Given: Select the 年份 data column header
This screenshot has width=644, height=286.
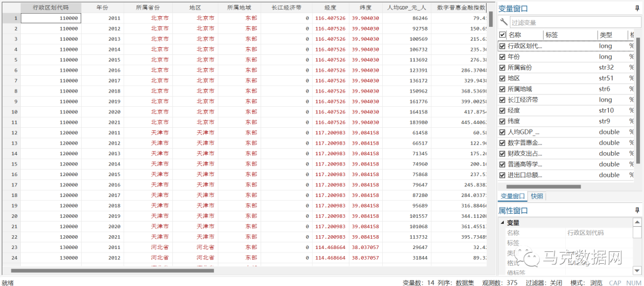Looking at the screenshot, I should (103, 7).
